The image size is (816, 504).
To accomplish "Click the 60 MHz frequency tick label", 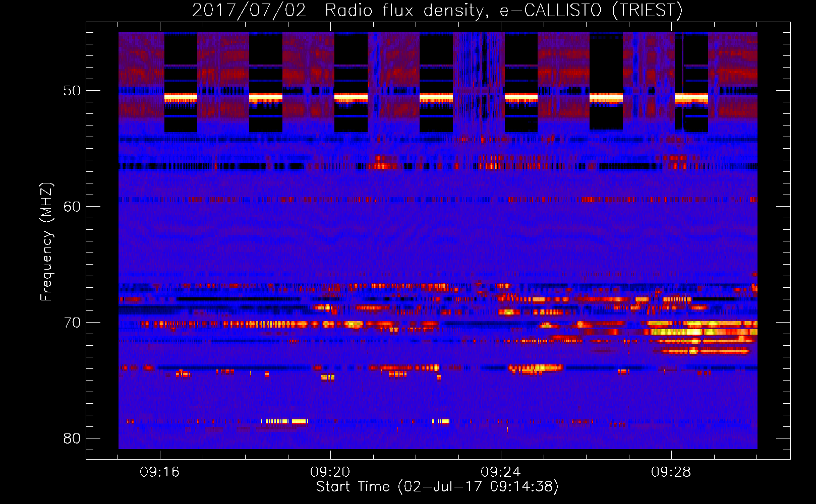I will point(72,207).
